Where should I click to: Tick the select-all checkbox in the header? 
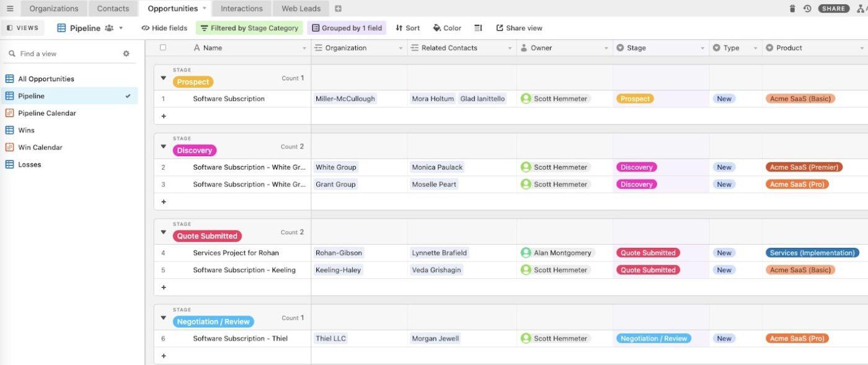163,48
